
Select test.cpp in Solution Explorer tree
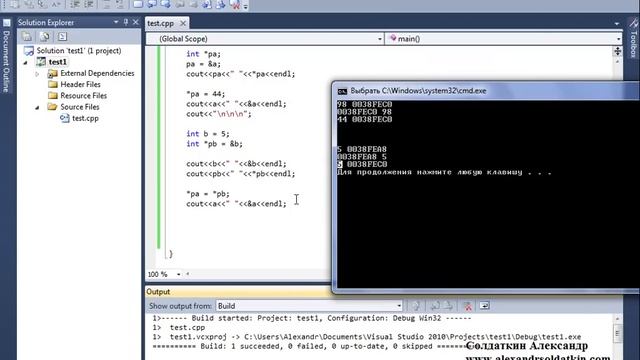85,118
